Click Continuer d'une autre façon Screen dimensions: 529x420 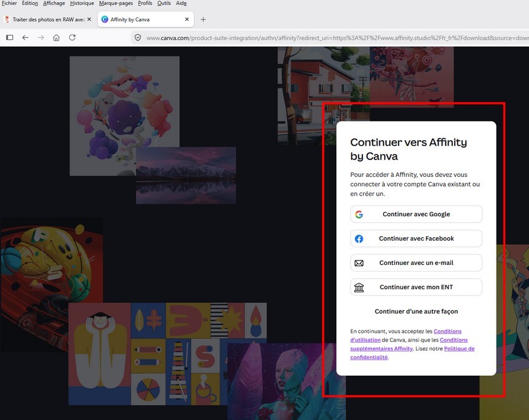pyautogui.click(x=416, y=311)
